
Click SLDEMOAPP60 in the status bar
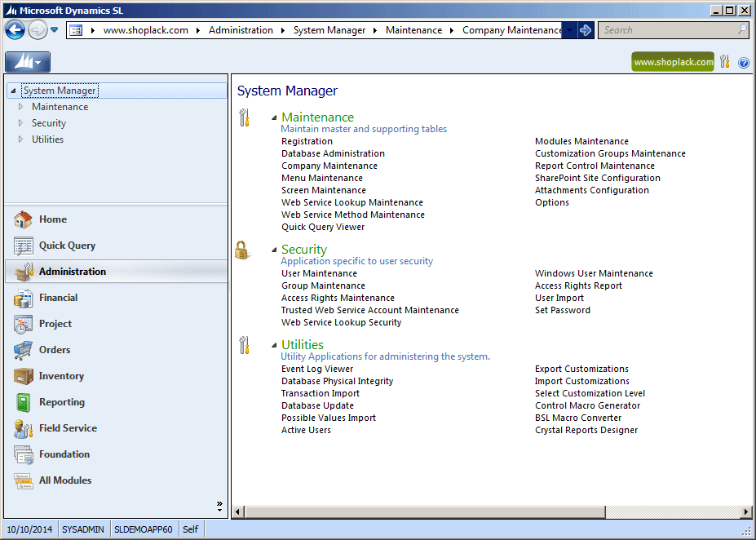point(144,529)
